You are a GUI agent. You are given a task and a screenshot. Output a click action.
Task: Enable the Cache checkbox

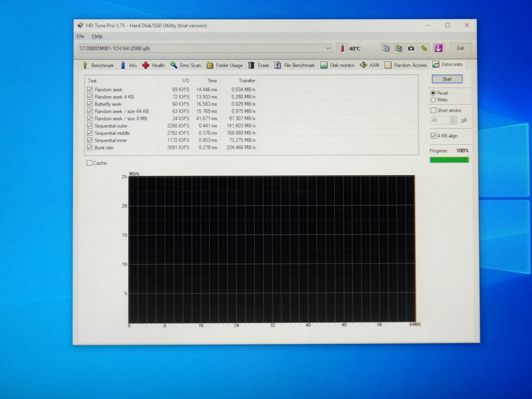pyautogui.click(x=89, y=163)
